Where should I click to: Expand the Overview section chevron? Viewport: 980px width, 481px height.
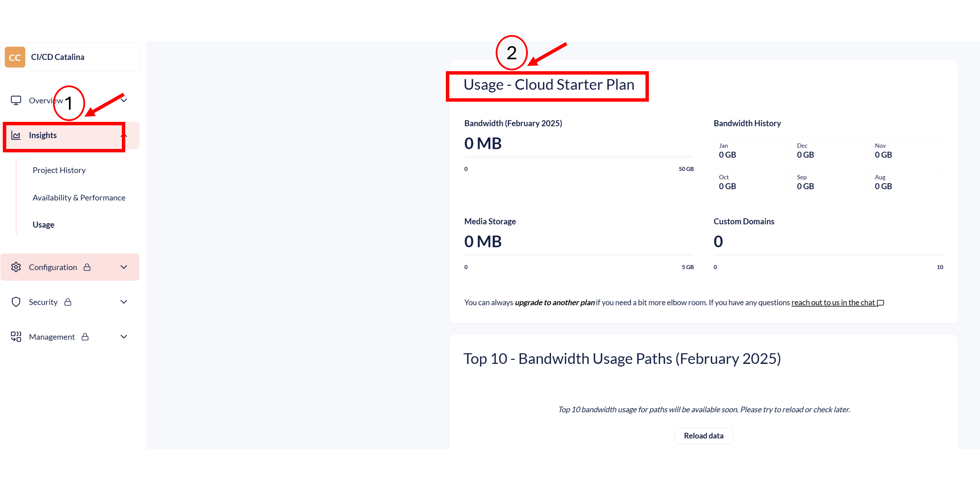124,101
